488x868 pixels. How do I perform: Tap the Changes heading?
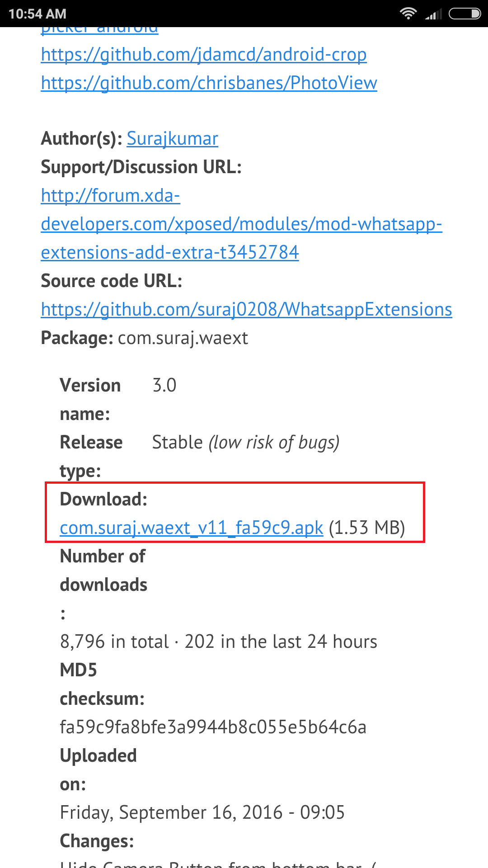[x=97, y=841]
